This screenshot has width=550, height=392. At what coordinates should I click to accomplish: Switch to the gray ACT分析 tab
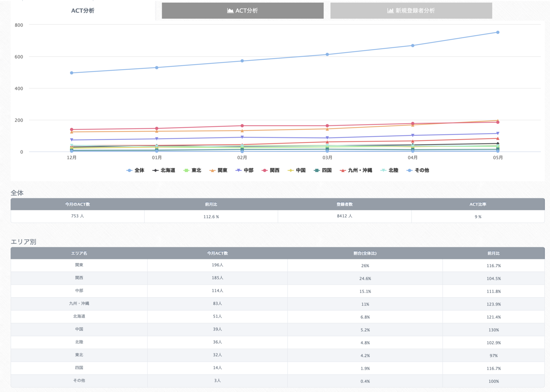click(x=243, y=11)
